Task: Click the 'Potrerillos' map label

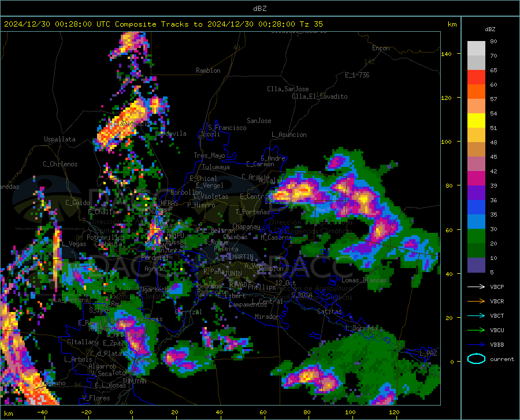Action: (x=106, y=237)
